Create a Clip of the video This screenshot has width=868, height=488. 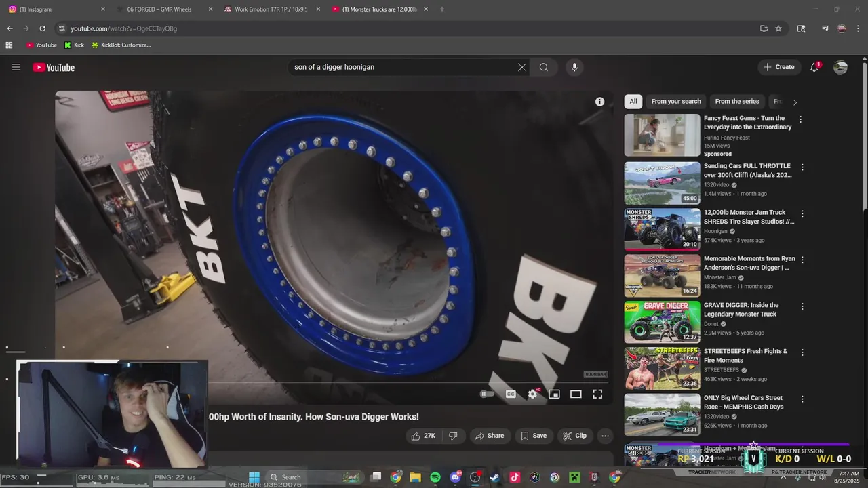pyautogui.click(x=574, y=436)
